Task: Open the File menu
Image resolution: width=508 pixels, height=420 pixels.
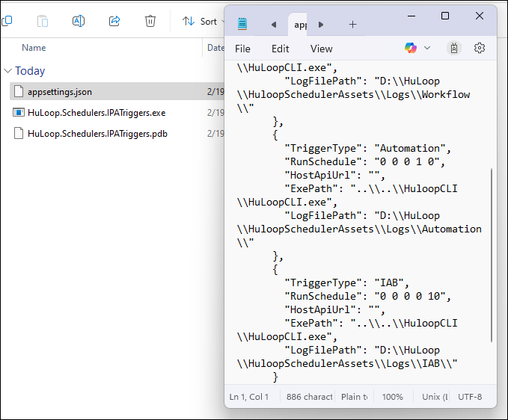Action: coord(242,49)
